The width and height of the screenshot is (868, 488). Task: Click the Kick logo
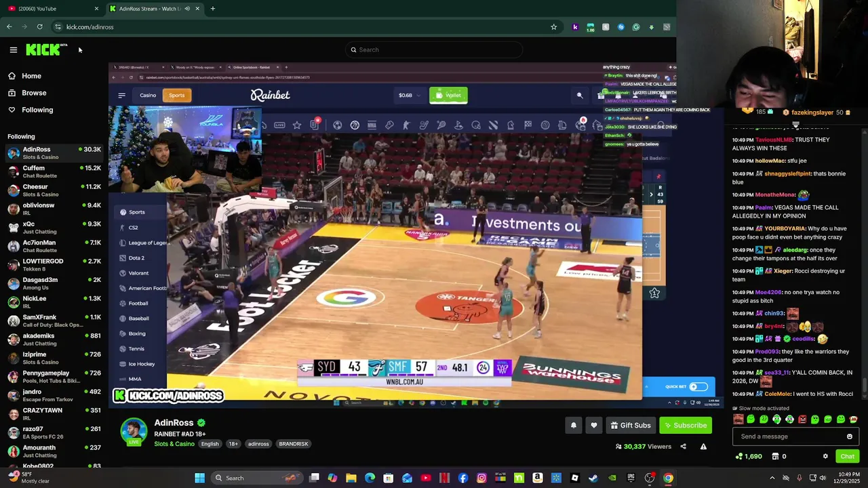[46, 49]
